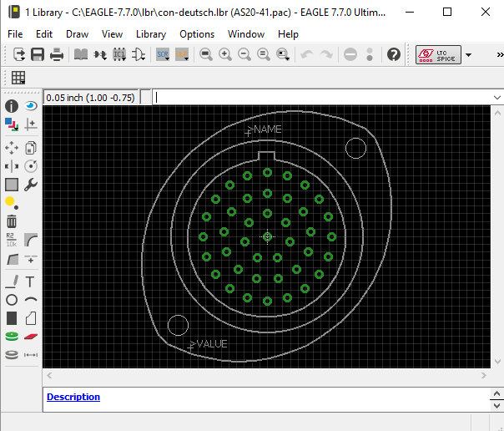The height and width of the screenshot is (431, 504).
Task: Show hidden toolbar items with the chevron
Action: tap(500, 54)
